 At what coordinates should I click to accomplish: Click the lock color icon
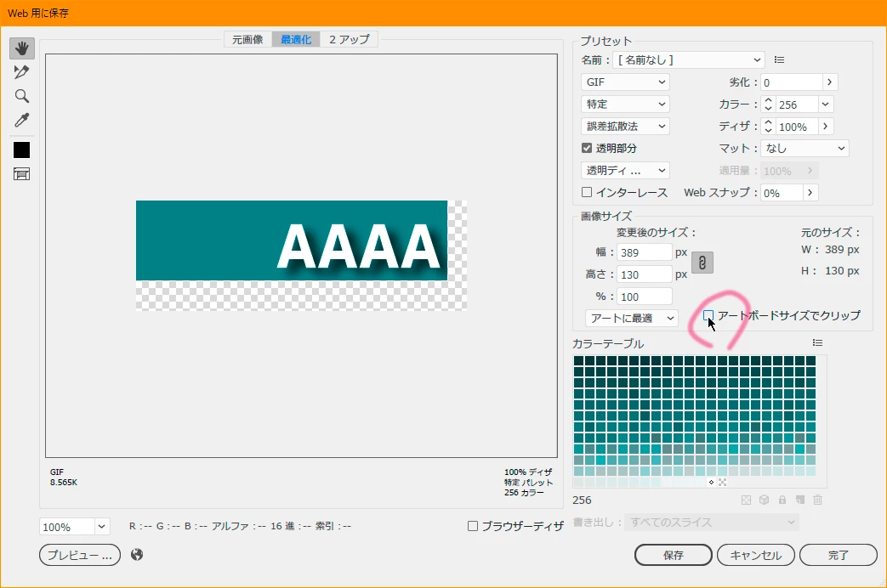click(782, 500)
